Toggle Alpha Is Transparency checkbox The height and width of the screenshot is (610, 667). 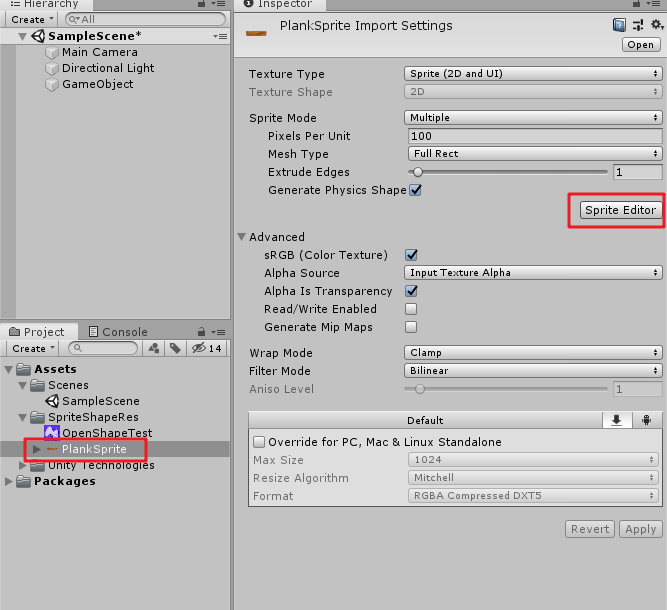(x=411, y=291)
